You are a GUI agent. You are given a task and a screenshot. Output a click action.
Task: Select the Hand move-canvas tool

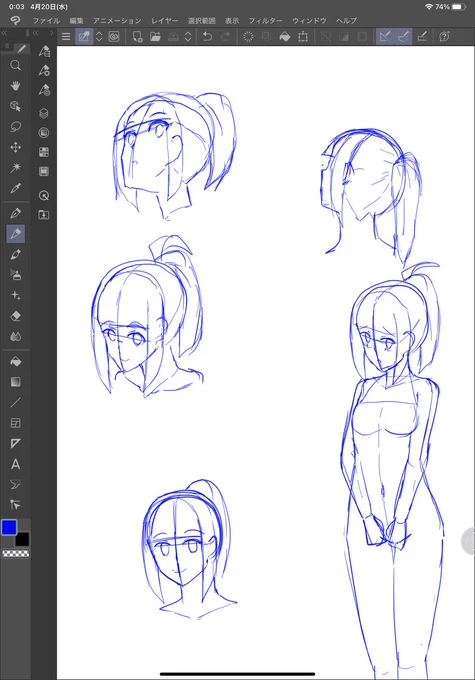click(x=15, y=86)
